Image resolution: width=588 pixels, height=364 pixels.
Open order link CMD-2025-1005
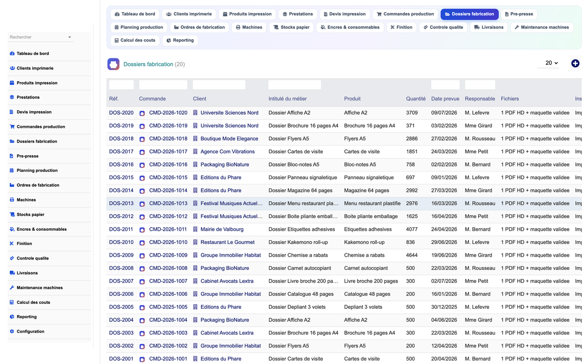168,307
